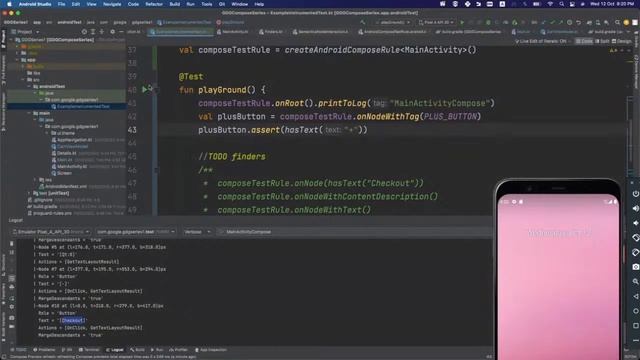
Task: Open the File menu
Action: [x=61, y=4]
